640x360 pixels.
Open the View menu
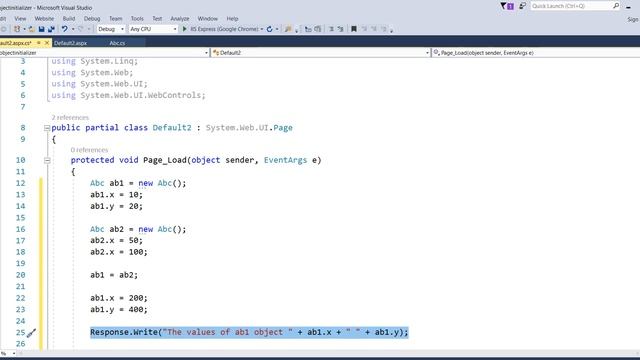click(20, 19)
